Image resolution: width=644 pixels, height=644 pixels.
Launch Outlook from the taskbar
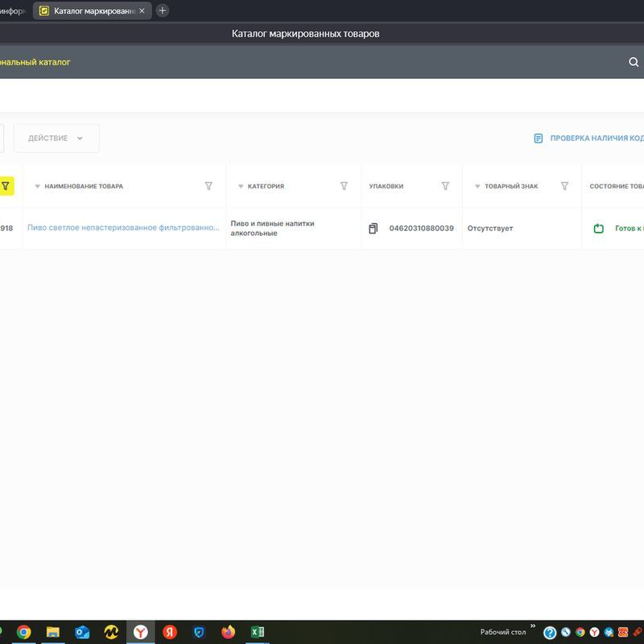[82, 632]
